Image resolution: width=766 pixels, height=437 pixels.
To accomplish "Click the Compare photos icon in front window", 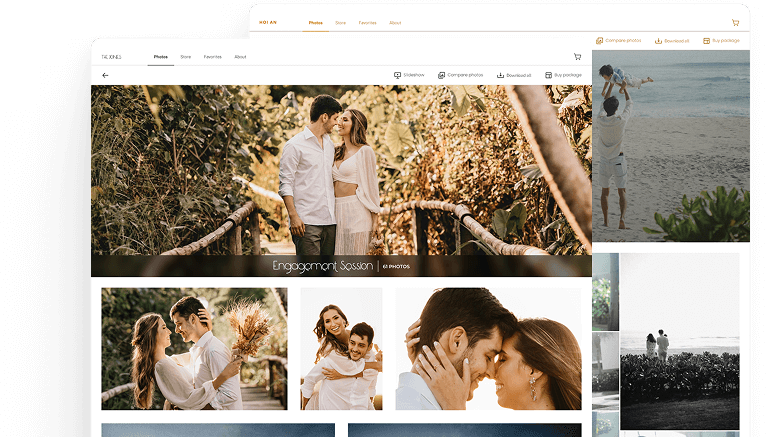I will click(441, 75).
